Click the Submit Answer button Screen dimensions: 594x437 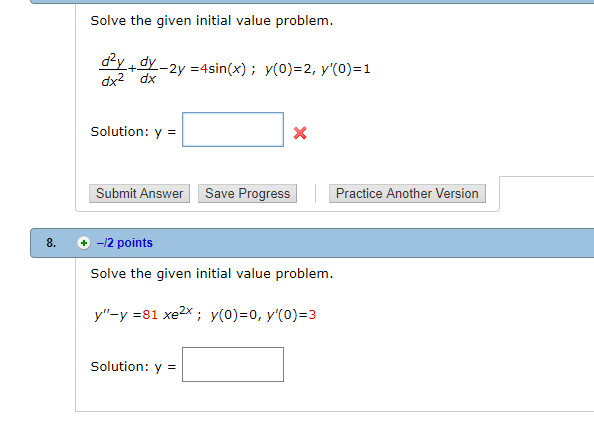(139, 194)
